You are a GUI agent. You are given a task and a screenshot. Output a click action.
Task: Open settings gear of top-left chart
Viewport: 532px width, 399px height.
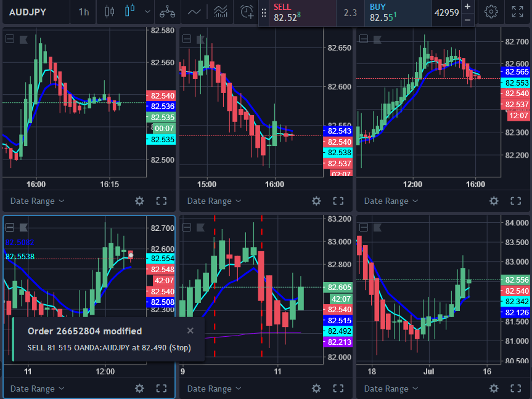point(139,201)
